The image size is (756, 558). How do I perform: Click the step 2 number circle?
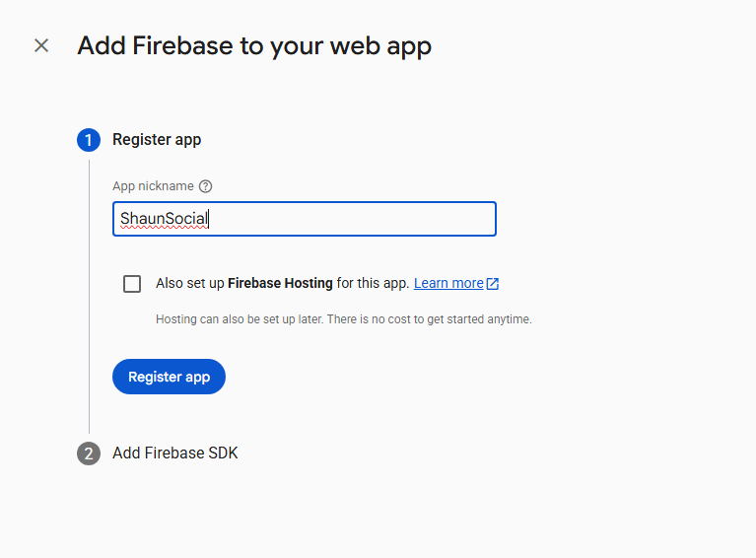[89, 453]
